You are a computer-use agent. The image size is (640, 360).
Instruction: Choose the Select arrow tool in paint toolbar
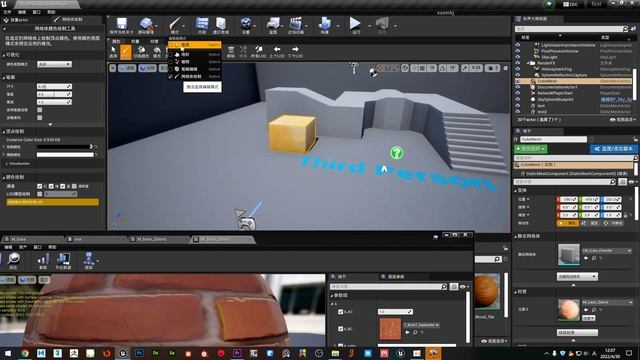click(x=113, y=52)
